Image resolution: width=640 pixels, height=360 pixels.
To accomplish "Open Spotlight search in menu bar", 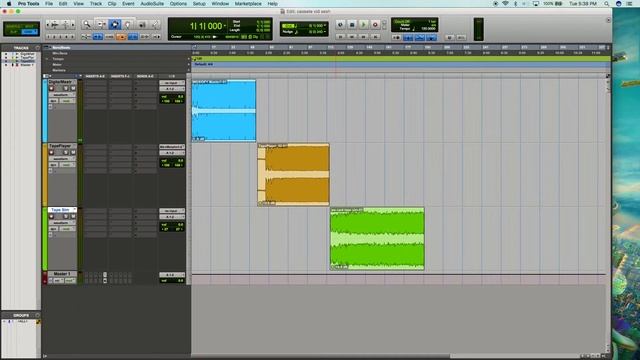I will (x=607, y=4).
